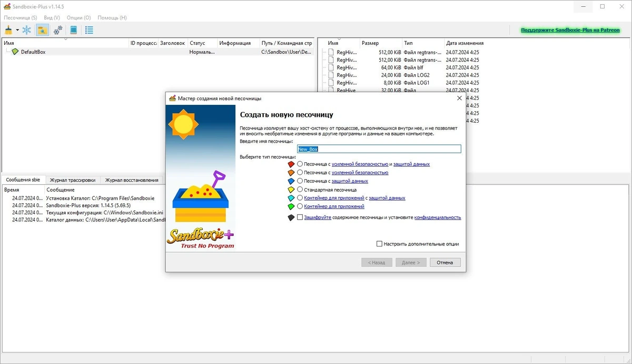Viewport: 632px width, 364px height.
Task: Click the green box icon for application container
Action: (291, 206)
